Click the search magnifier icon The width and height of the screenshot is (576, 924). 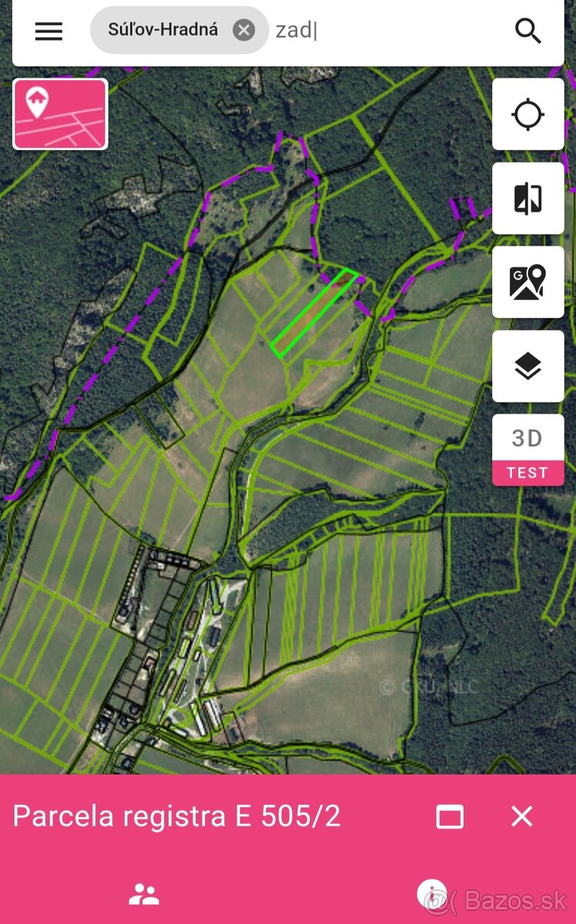[528, 31]
